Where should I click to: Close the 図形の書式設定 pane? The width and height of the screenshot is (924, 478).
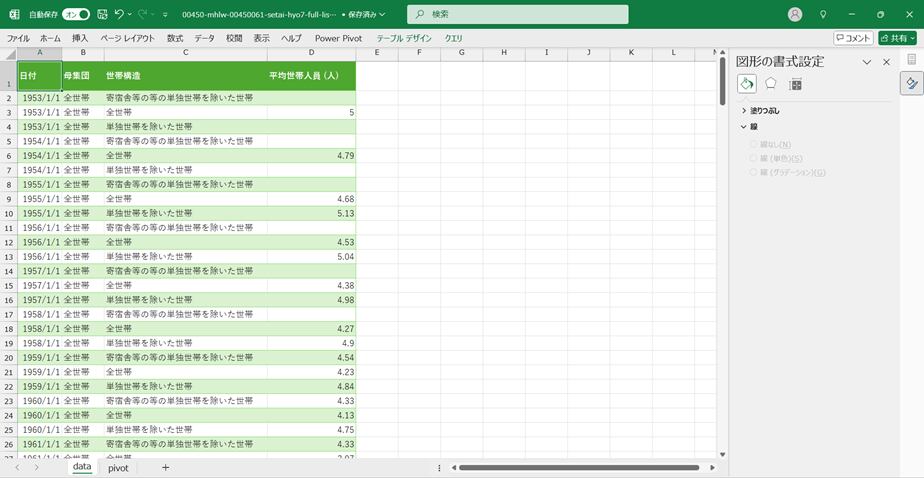[886, 62]
